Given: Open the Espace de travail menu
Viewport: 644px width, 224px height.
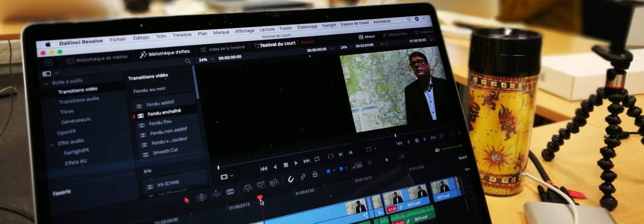Looking at the screenshot, I should click(354, 23).
